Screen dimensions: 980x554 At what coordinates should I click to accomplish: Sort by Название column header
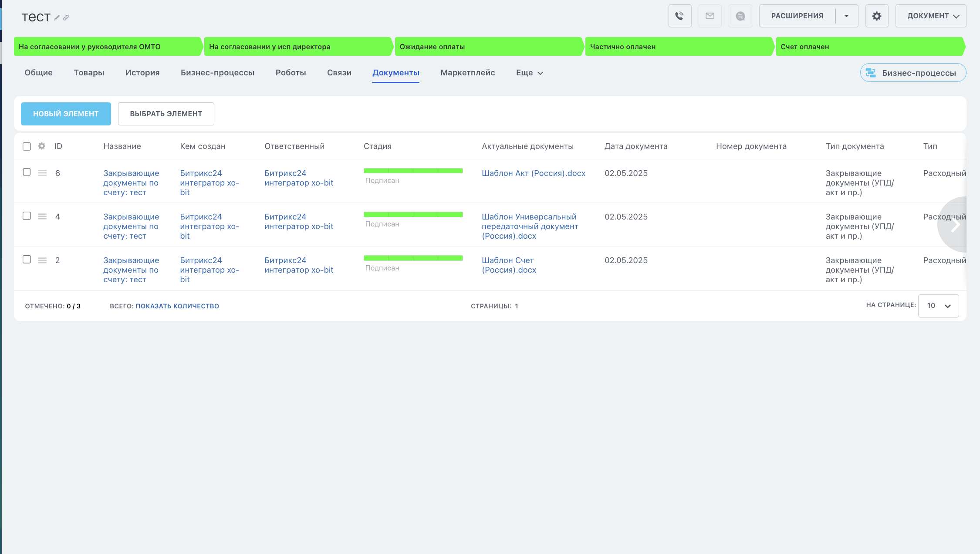click(122, 146)
